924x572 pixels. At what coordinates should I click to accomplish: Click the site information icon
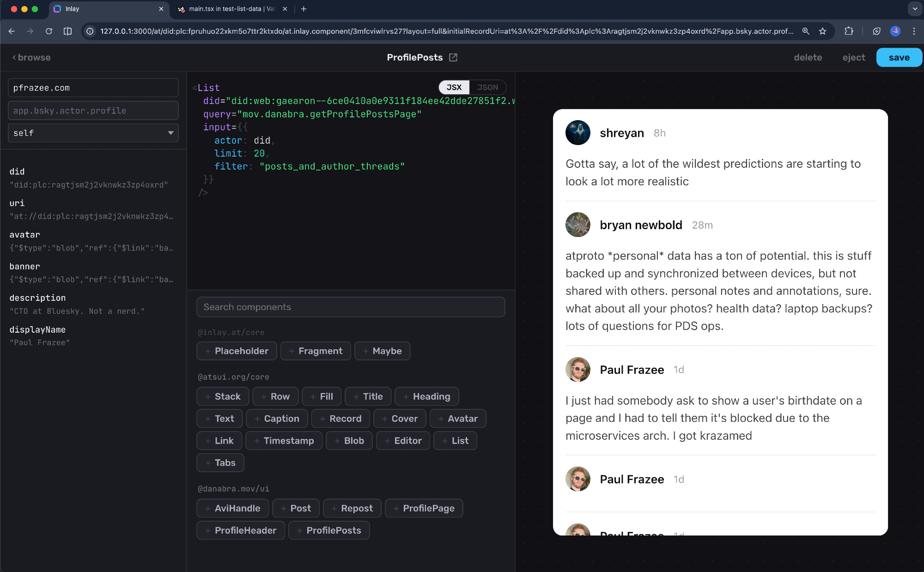pyautogui.click(x=90, y=31)
